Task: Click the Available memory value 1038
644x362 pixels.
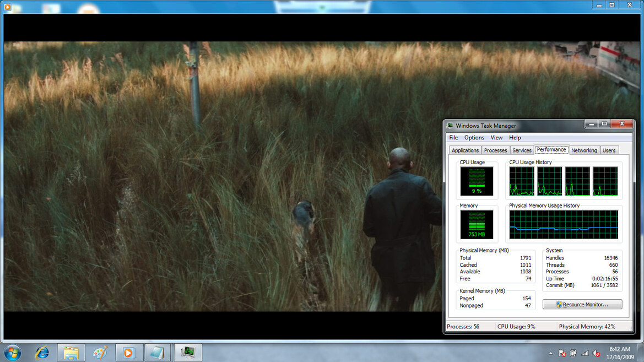Action: [526, 272]
